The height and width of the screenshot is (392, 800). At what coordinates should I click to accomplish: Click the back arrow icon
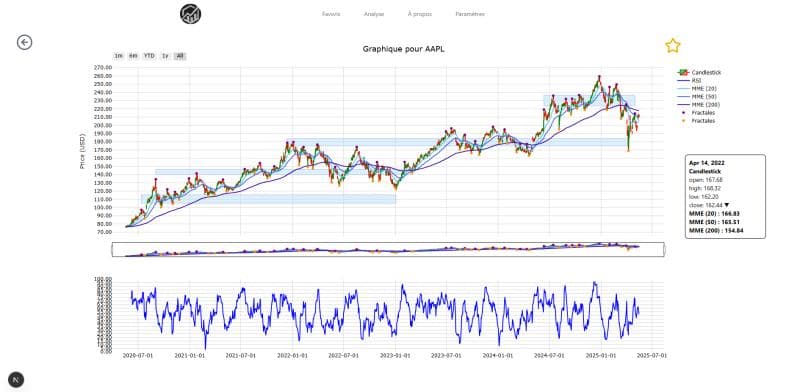click(x=24, y=42)
